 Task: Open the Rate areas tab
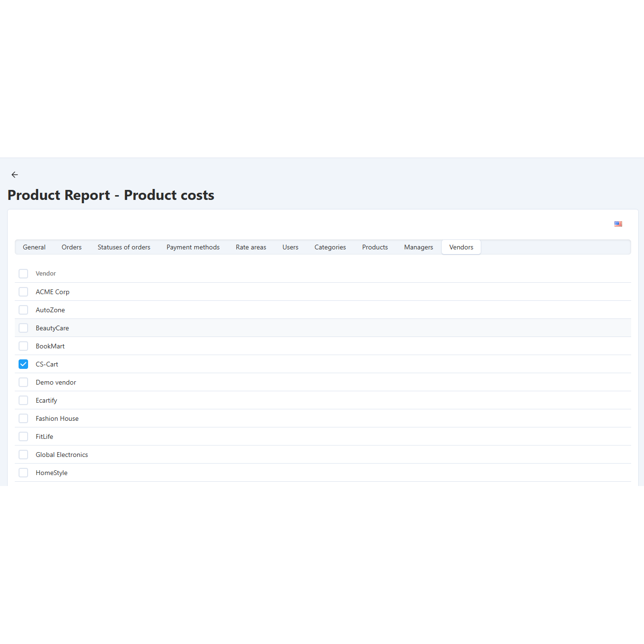[251, 247]
